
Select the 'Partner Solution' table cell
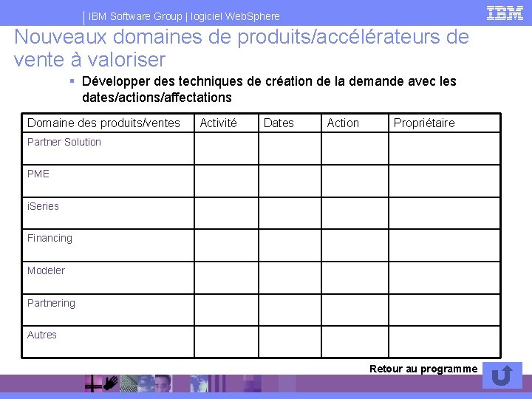[108, 149]
